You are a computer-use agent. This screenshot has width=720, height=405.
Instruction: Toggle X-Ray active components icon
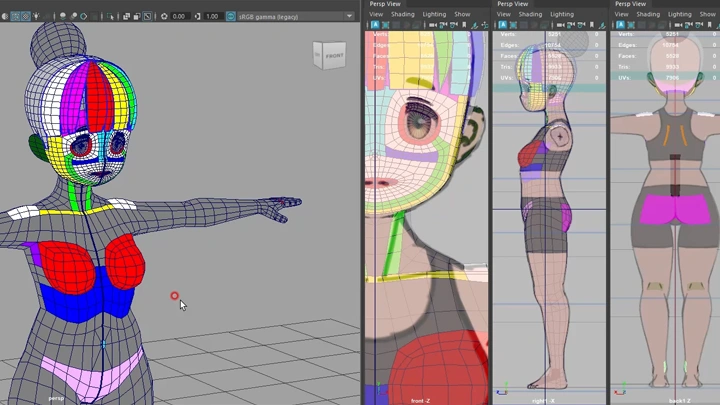point(137,17)
